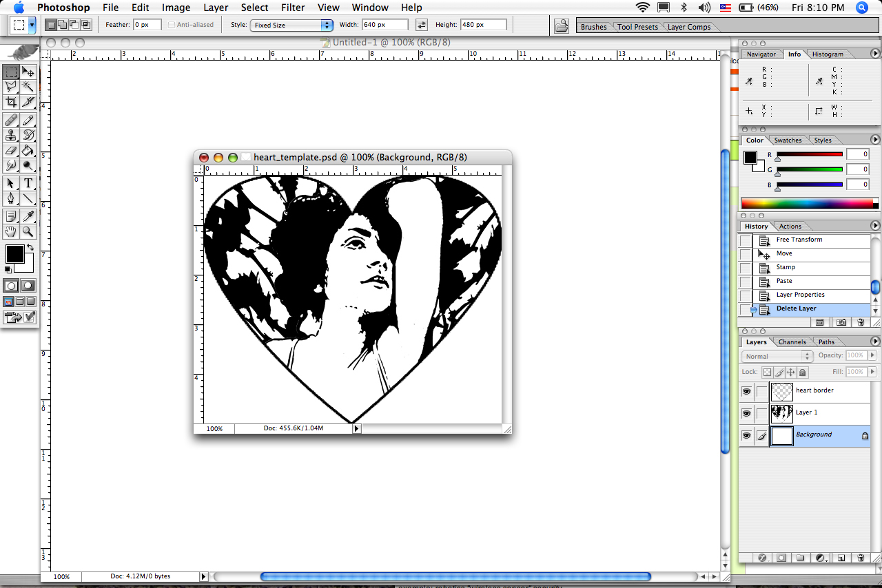The height and width of the screenshot is (588, 882).
Task: Click the Layers panel trash icon
Action: pos(861,558)
